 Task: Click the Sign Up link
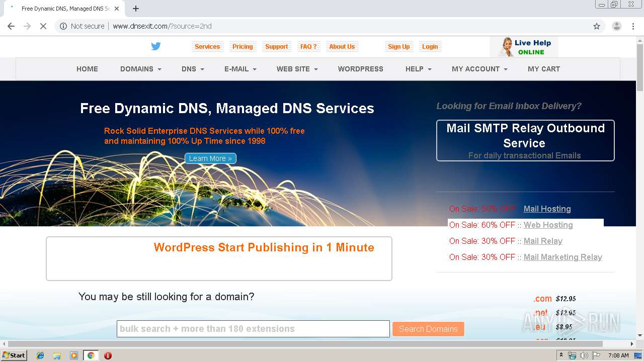[x=399, y=47]
